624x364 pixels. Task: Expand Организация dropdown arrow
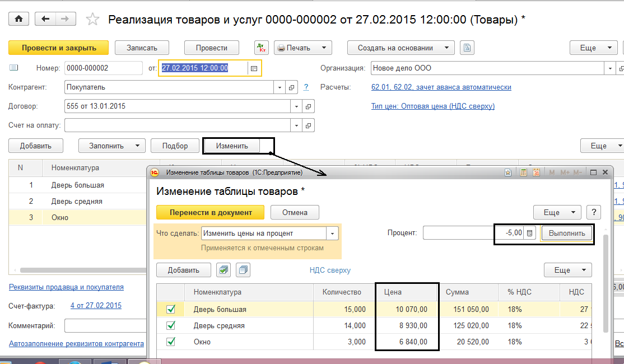[x=609, y=68]
